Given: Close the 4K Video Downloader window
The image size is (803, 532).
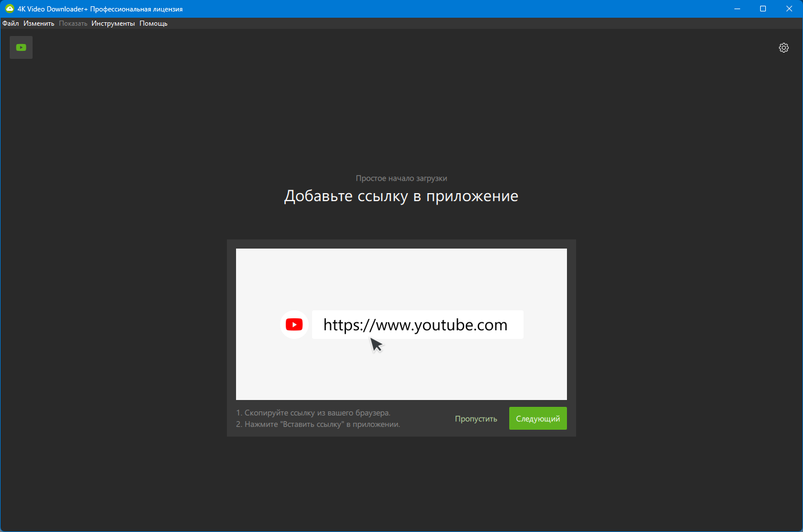Looking at the screenshot, I should pos(789,9).
